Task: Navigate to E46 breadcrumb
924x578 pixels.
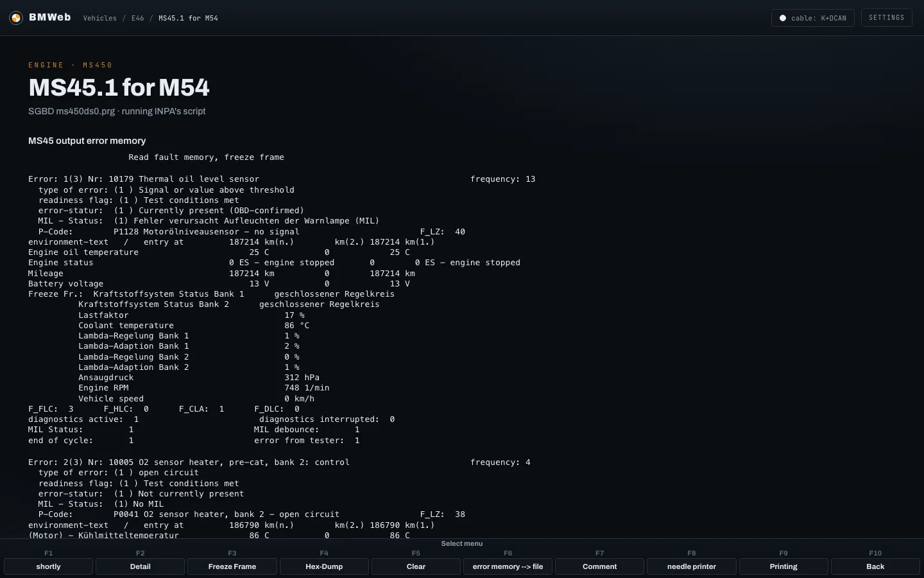Action: click(x=138, y=18)
